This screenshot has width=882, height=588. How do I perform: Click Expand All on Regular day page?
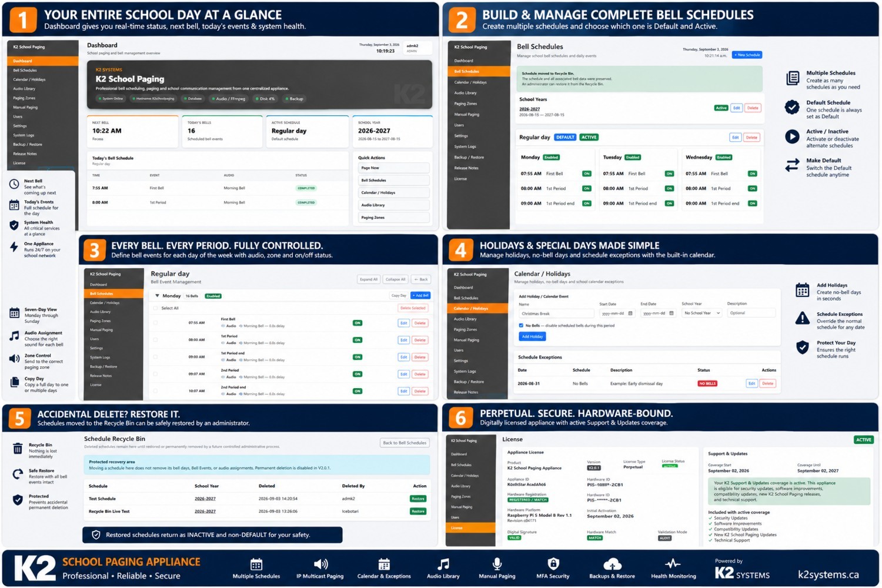[369, 279]
